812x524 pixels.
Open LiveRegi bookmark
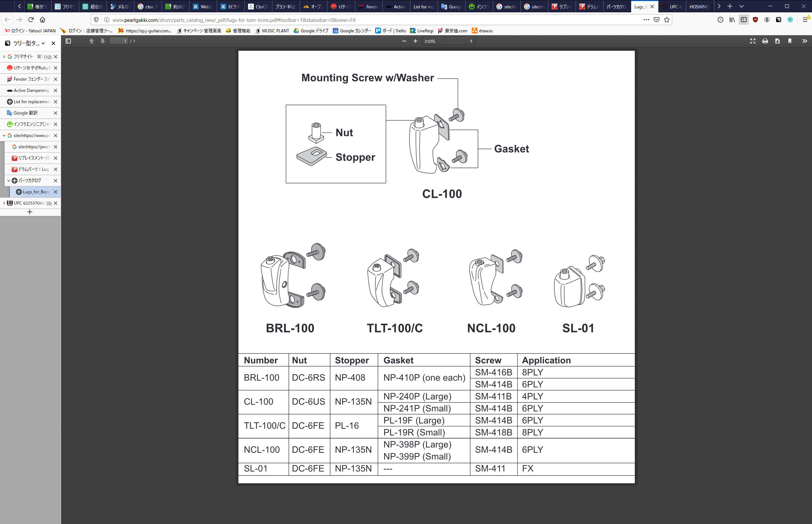pos(422,31)
